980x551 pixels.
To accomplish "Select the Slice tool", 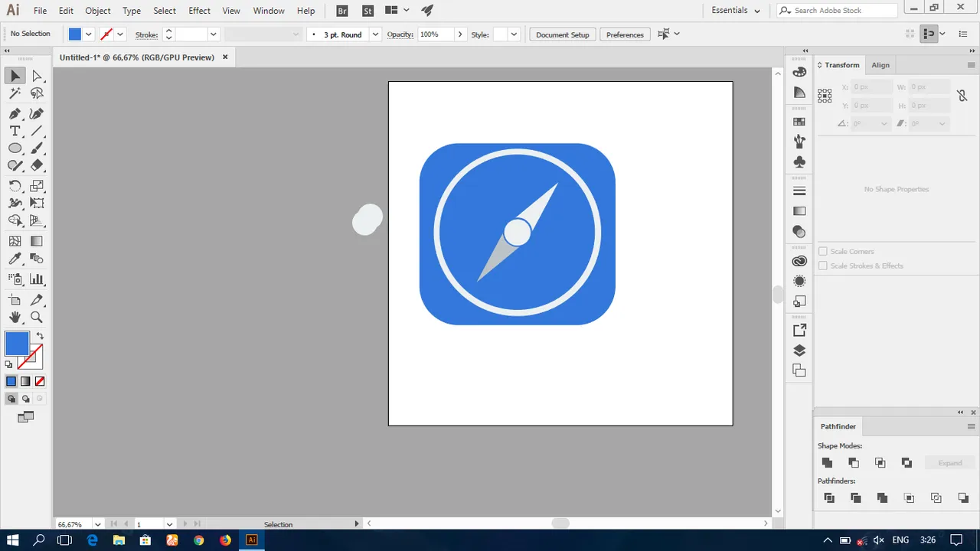I will [x=37, y=300].
